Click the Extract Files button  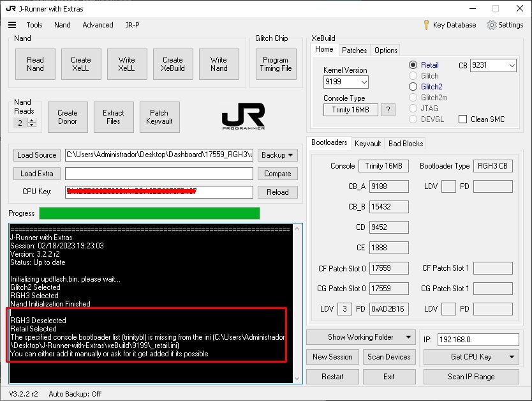click(114, 117)
